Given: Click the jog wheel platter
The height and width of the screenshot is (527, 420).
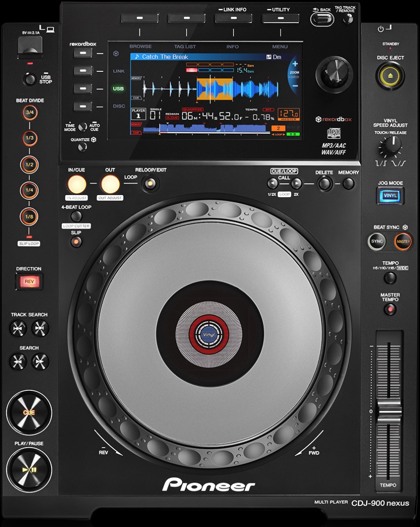Looking at the screenshot, I should point(209,335).
